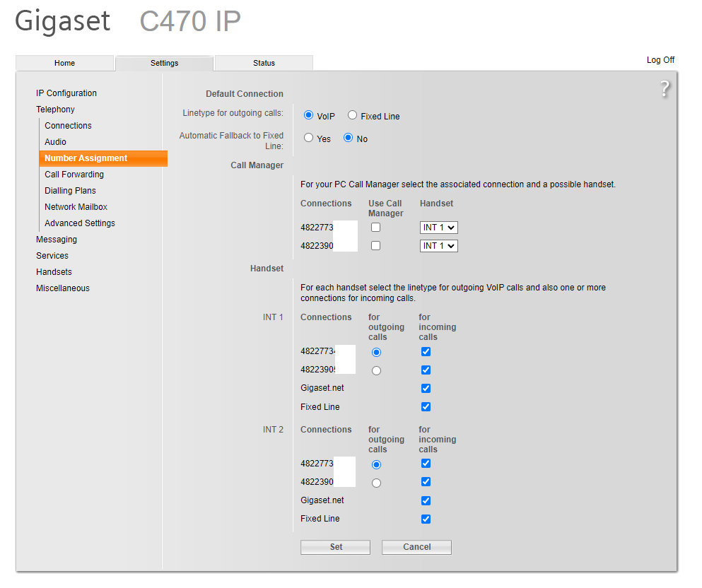
Task: Open handset dropdown for connection 4822390
Action: 438,246
